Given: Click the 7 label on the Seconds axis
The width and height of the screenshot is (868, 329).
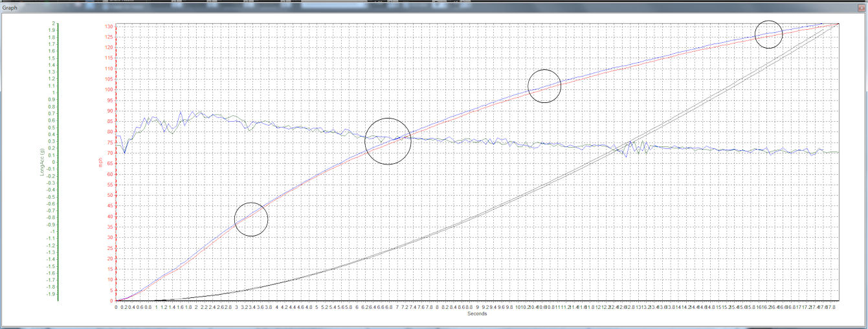Looking at the screenshot, I should pyautogui.click(x=397, y=307).
